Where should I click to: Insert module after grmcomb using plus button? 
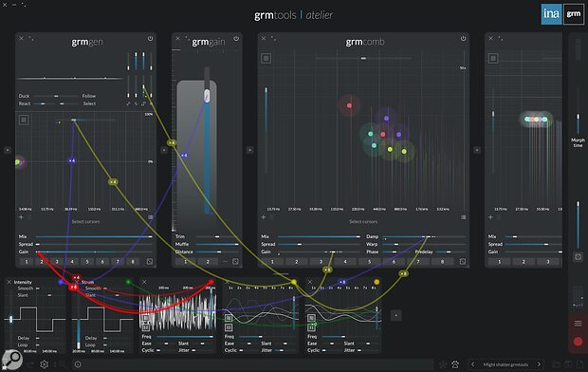point(477,150)
